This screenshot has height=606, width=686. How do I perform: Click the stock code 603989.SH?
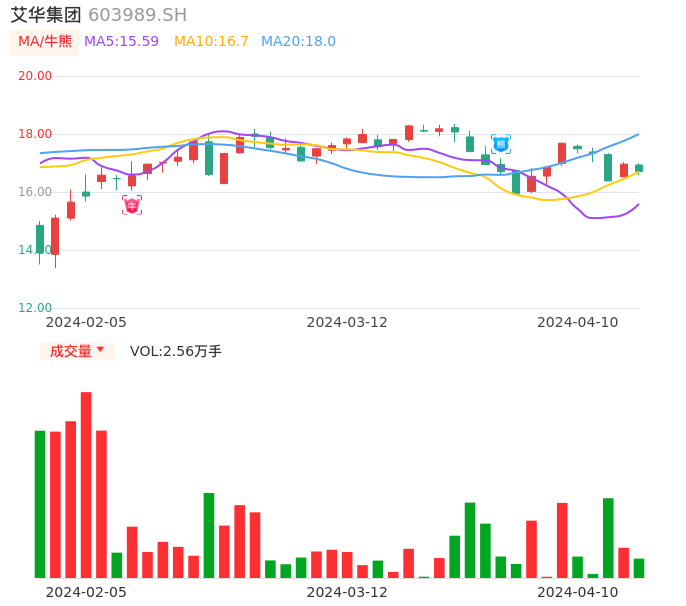[137, 15]
